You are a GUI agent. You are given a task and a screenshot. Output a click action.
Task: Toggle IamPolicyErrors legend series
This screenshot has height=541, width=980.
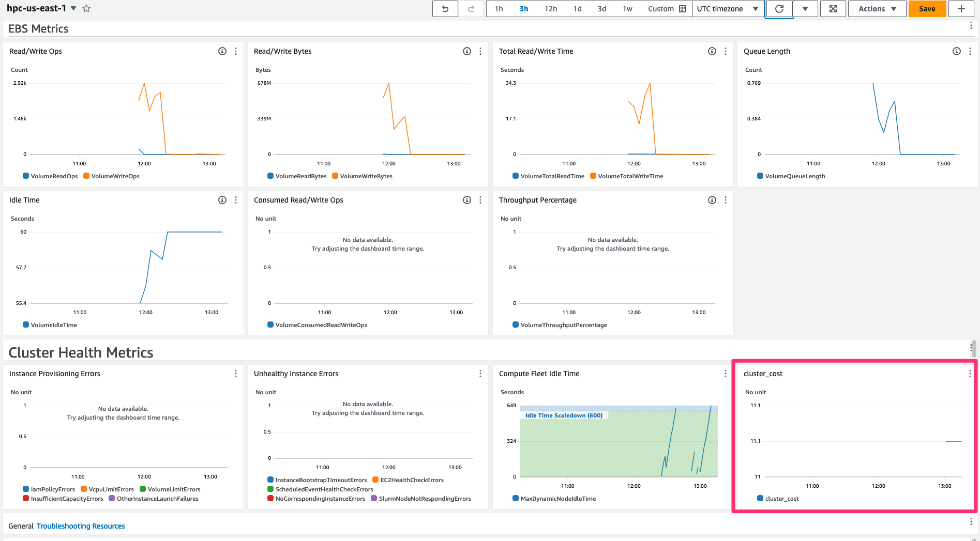(x=49, y=489)
